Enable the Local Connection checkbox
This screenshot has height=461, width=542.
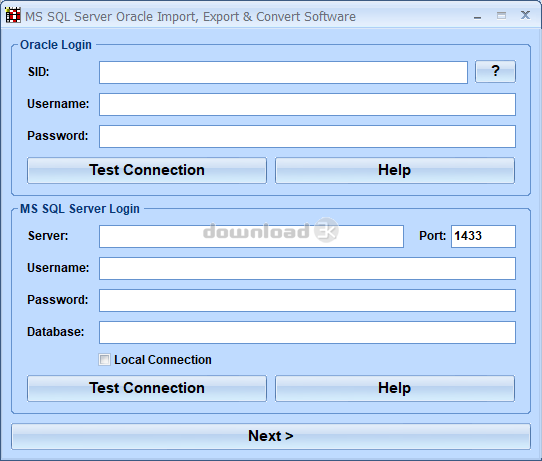104,360
